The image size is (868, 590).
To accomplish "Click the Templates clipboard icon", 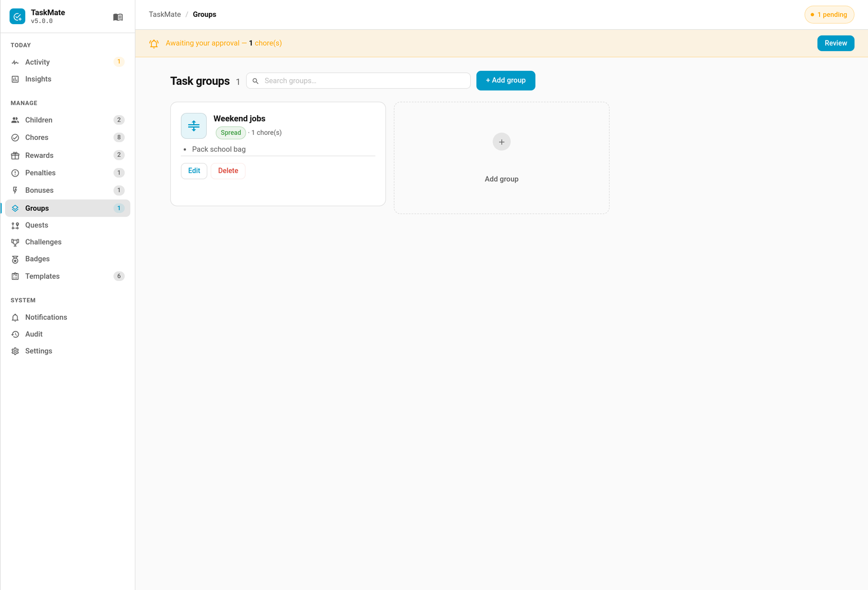I will [15, 276].
